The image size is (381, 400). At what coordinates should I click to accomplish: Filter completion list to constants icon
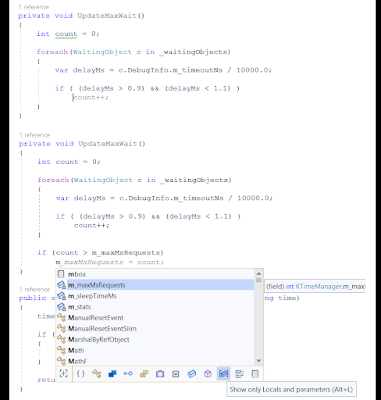(x=176, y=374)
